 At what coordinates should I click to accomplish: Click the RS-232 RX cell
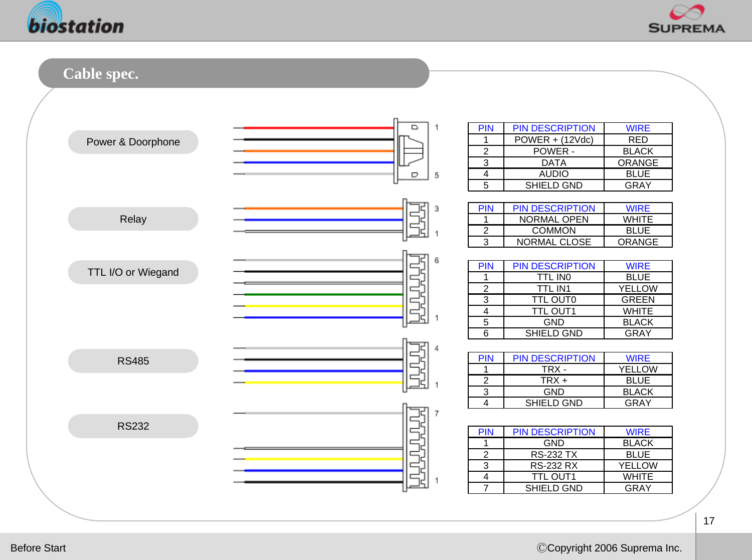pos(554,466)
